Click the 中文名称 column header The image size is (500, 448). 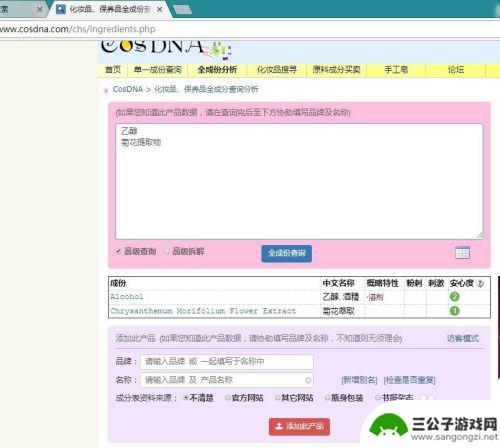(338, 283)
